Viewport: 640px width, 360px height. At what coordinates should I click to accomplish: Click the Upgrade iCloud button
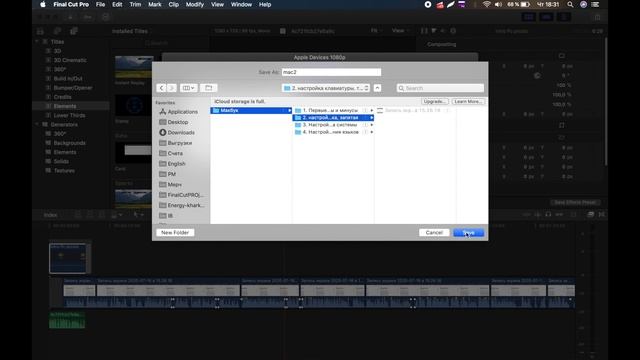[x=434, y=101]
